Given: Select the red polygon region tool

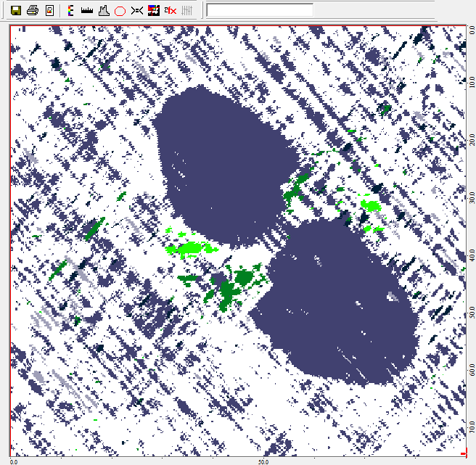Looking at the screenshot, I should click(120, 10).
